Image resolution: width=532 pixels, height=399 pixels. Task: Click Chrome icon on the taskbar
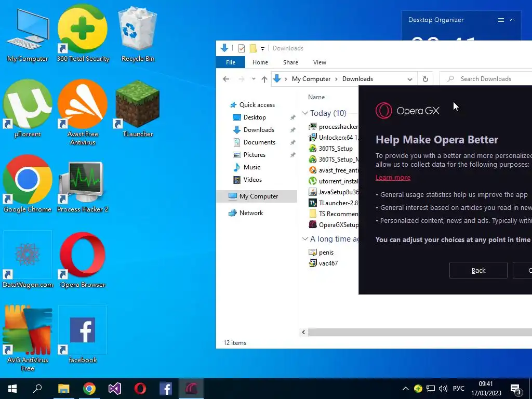click(x=89, y=389)
